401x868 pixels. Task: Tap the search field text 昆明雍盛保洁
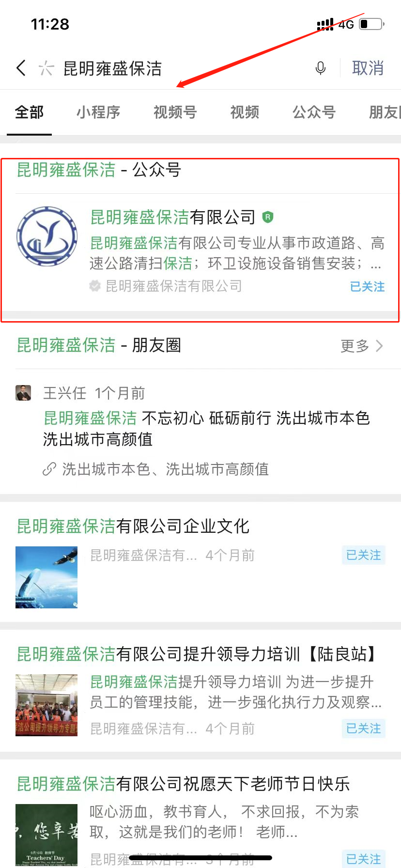pos(112,68)
